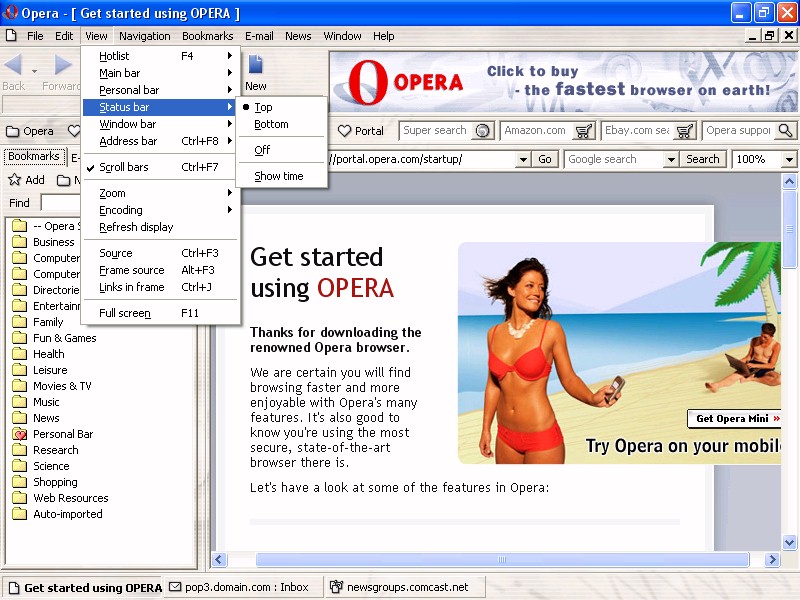Click the New page icon in toolbar

click(255, 64)
